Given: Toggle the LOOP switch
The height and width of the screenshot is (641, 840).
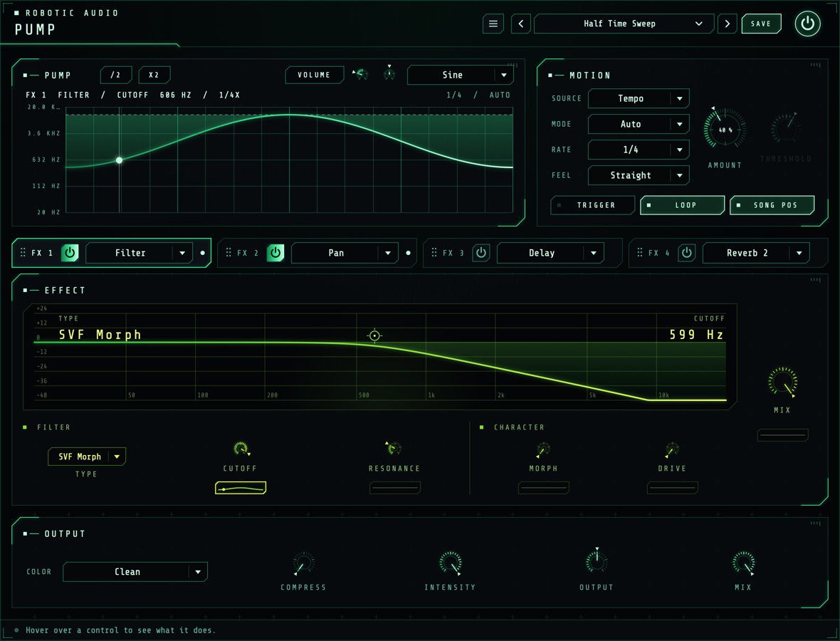Looking at the screenshot, I should click(x=682, y=205).
